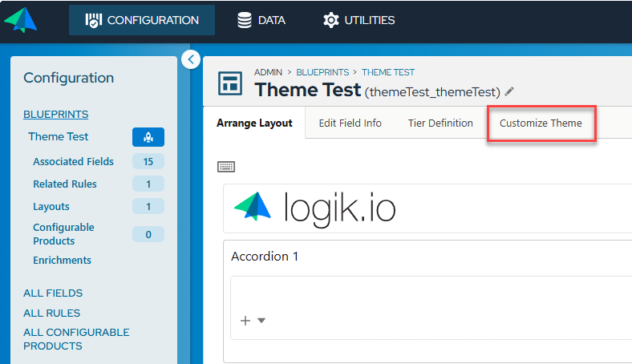Edit the blueprint name with pencil icon
This screenshot has width=632, height=364.
coord(509,91)
